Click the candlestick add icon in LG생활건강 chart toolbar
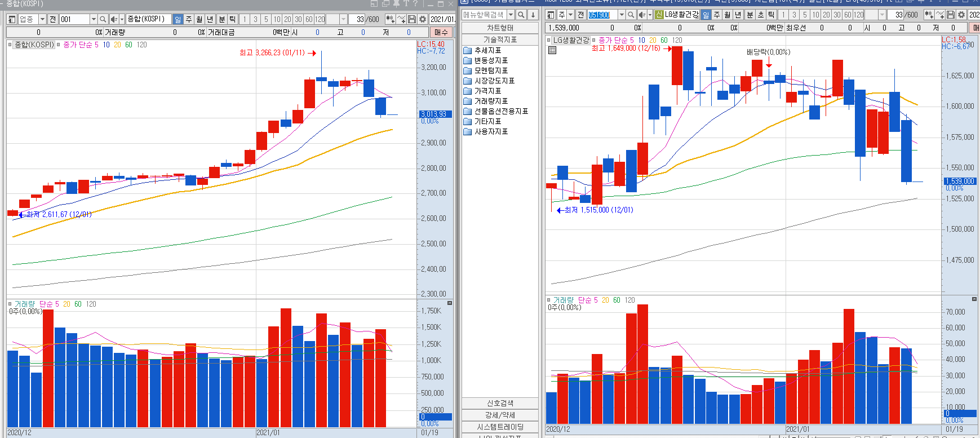This screenshot has height=438, width=980. 929,15
